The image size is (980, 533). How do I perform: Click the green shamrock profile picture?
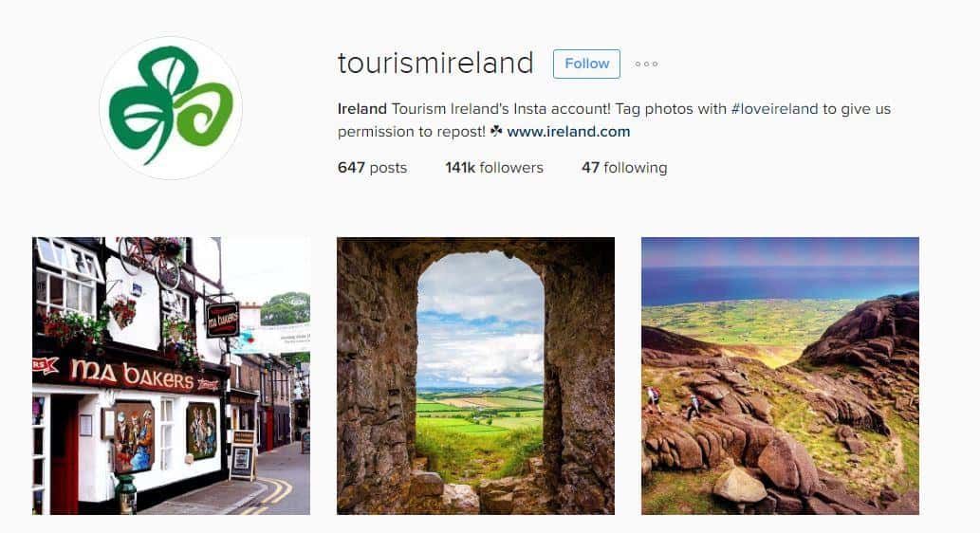(x=171, y=107)
